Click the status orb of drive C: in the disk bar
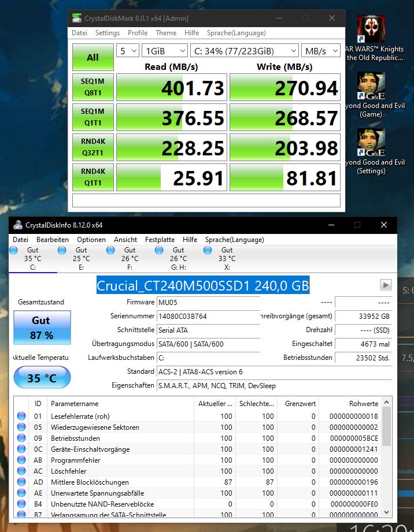This screenshot has width=414, height=532. 13,250
